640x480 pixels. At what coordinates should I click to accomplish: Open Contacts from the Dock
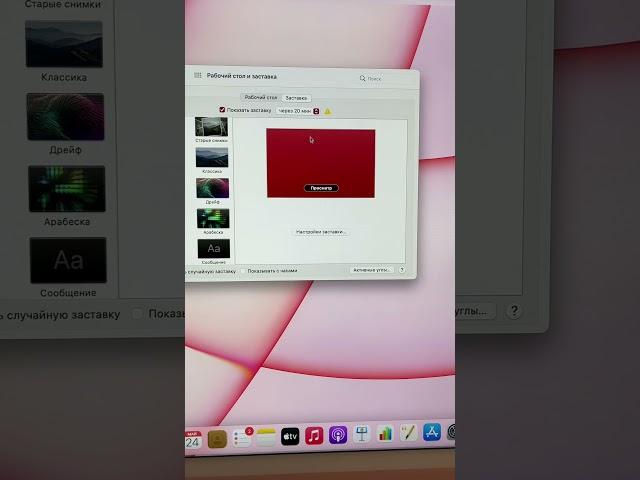[218, 439]
